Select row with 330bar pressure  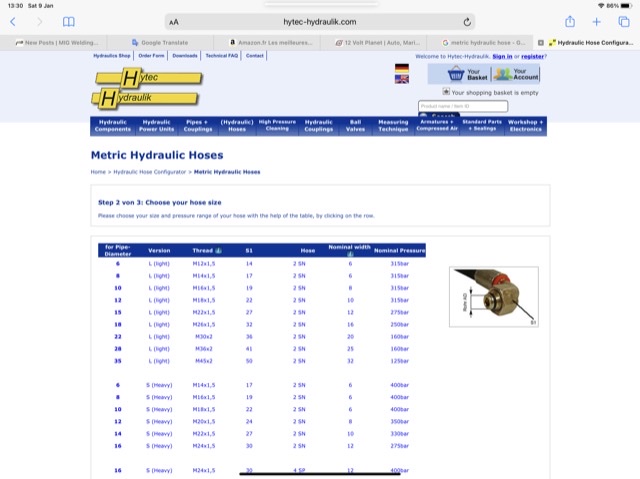[x=262, y=434]
